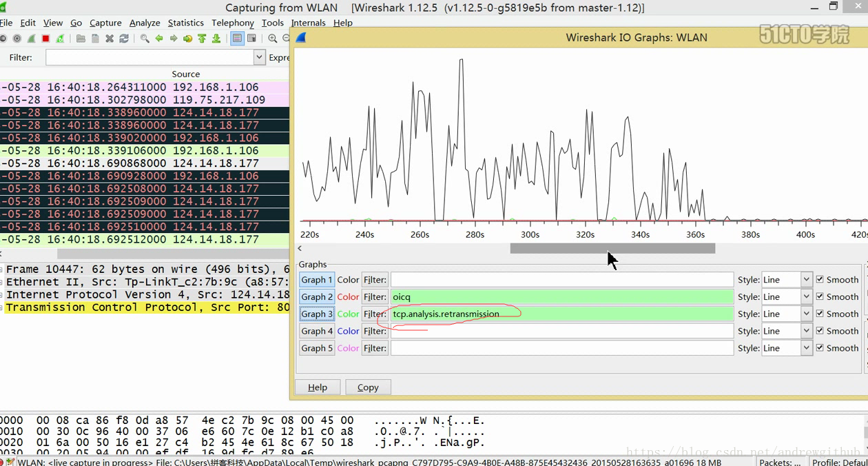Viewport: 868px width, 466px height.
Task: Open the Analyze menu
Action: point(145,23)
